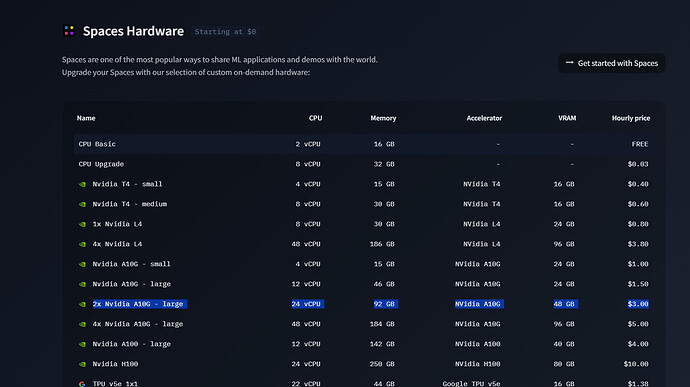Click the Name column header
The height and width of the screenshot is (387, 690).
click(86, 118)
